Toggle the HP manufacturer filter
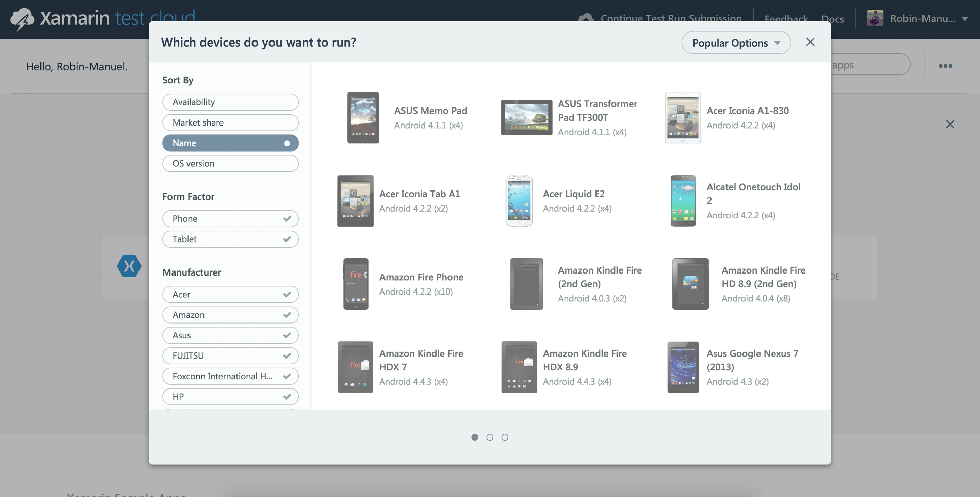The image size is (980, 497). [x=230, y=397]
